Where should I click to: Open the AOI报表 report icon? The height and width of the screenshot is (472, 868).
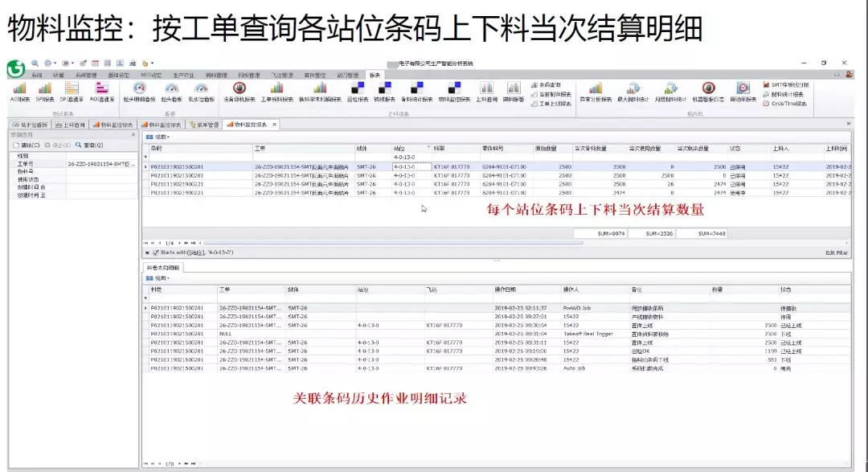pos(19,91)
